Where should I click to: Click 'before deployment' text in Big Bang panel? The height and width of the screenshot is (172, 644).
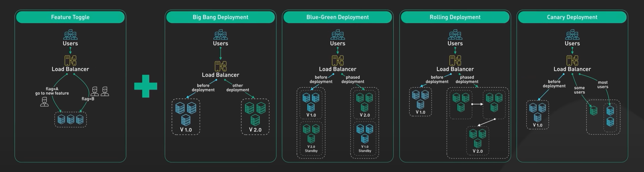pos(203,88)
